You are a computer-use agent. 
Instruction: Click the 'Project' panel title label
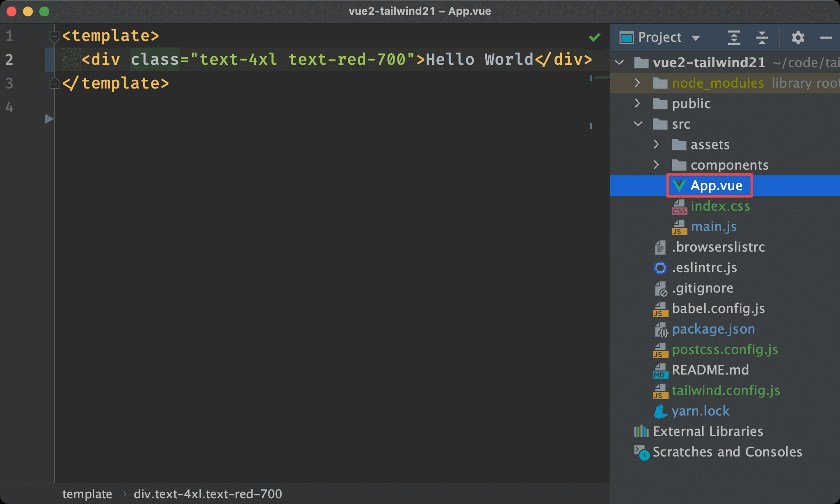(660, 38)
